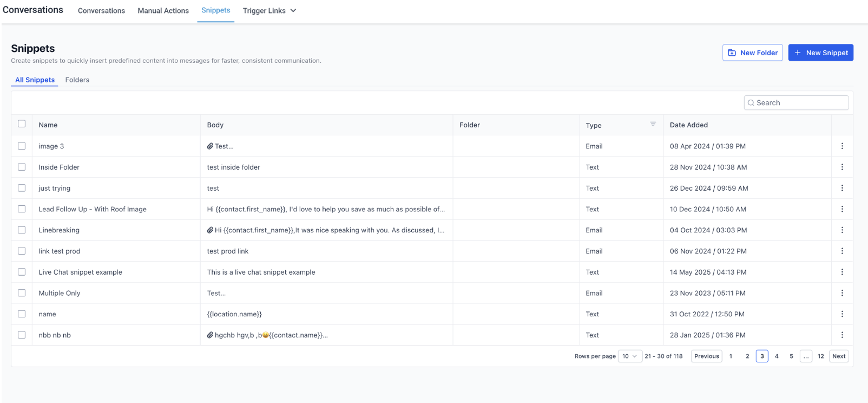Select the Inside Folder snippet checkbox
Image resolution: width=868 pixels, height=403 pixels.
pyautogui.click(x=22, y=167)
